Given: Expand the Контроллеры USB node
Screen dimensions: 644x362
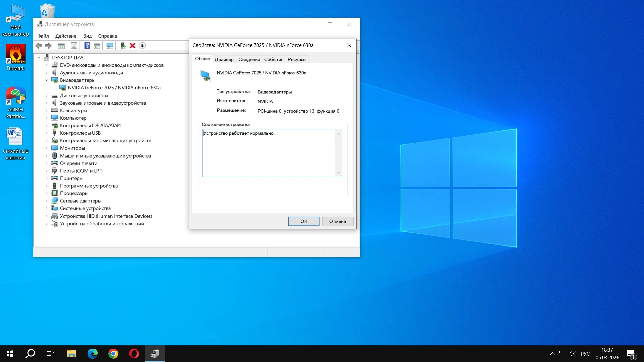Looking at the screenshot, I should (x=47, y=133).
